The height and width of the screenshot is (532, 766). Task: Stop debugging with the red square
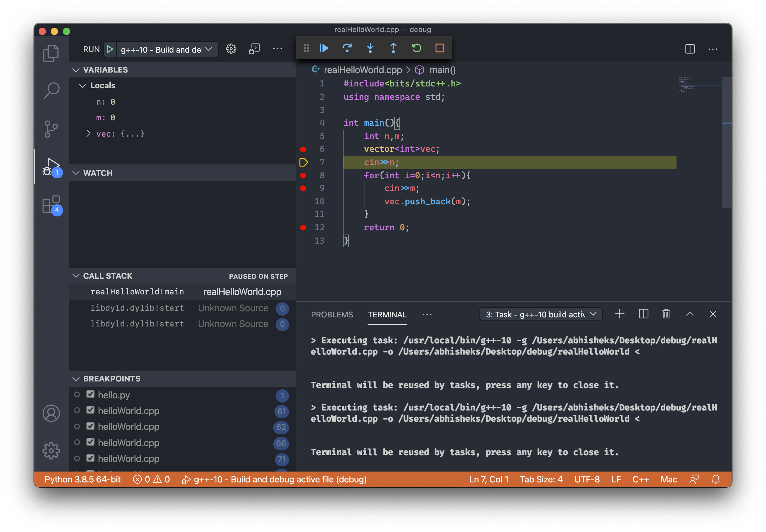coord(440,48)
